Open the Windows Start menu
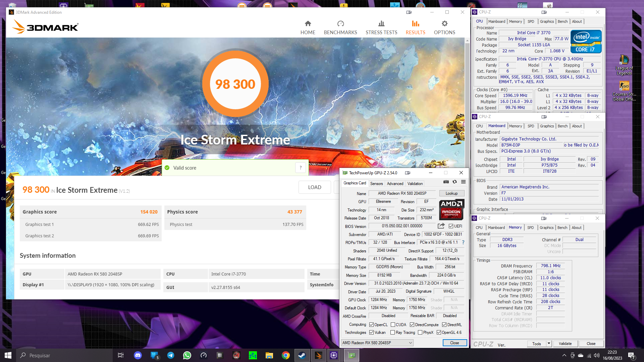The image size is (644, 362). point(8,355)
